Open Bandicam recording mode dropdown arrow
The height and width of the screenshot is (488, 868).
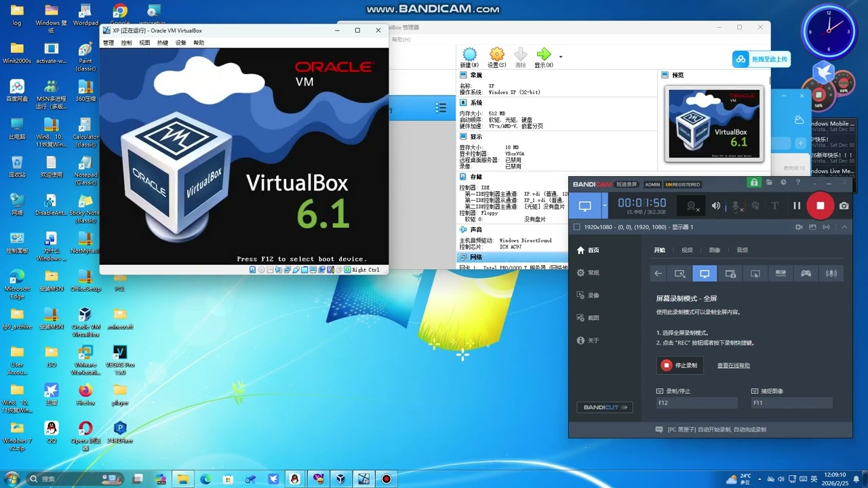coord(604,205)
